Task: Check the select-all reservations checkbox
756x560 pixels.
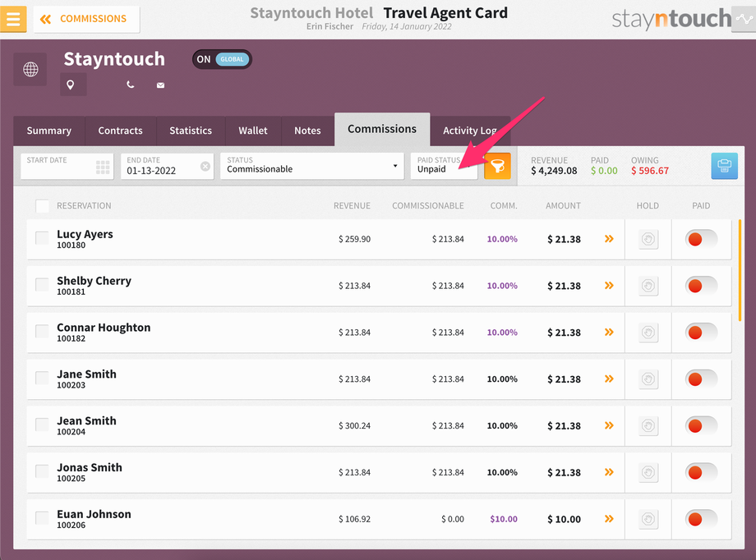Action: [42, 206]
